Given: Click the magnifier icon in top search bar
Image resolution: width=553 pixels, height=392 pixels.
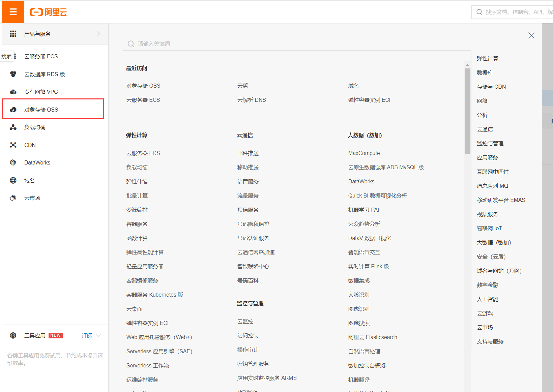Looking at the screenshot, I should [479, 12].
